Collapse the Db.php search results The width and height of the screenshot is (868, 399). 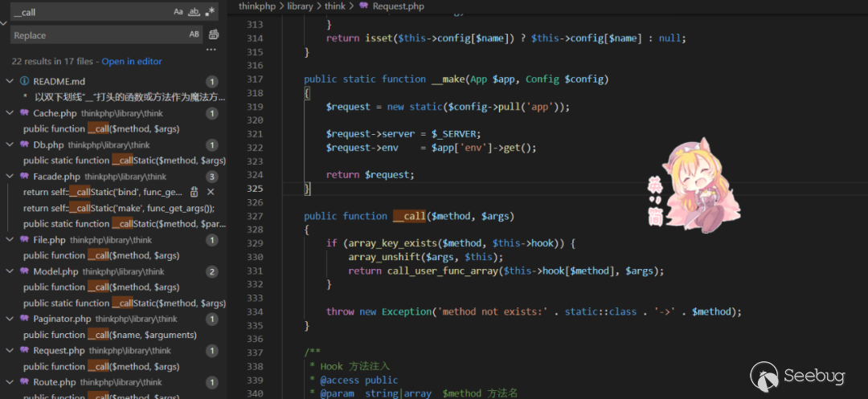[10, 145]
